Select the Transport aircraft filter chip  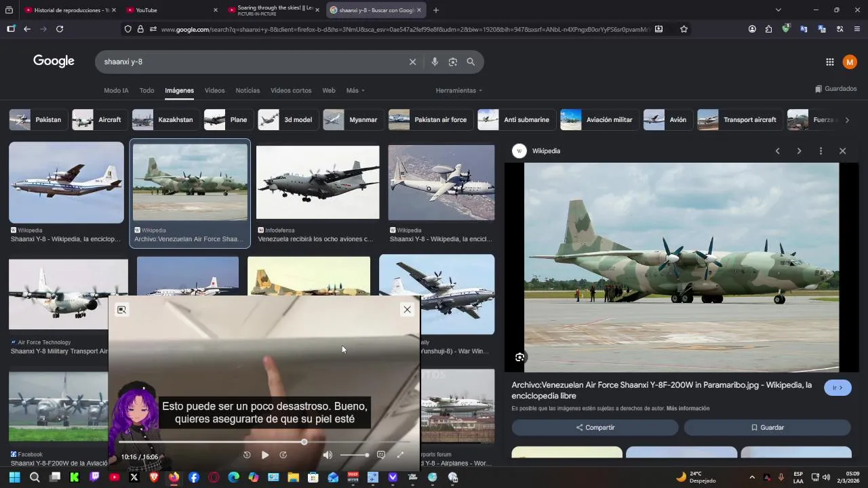point(739,120)
